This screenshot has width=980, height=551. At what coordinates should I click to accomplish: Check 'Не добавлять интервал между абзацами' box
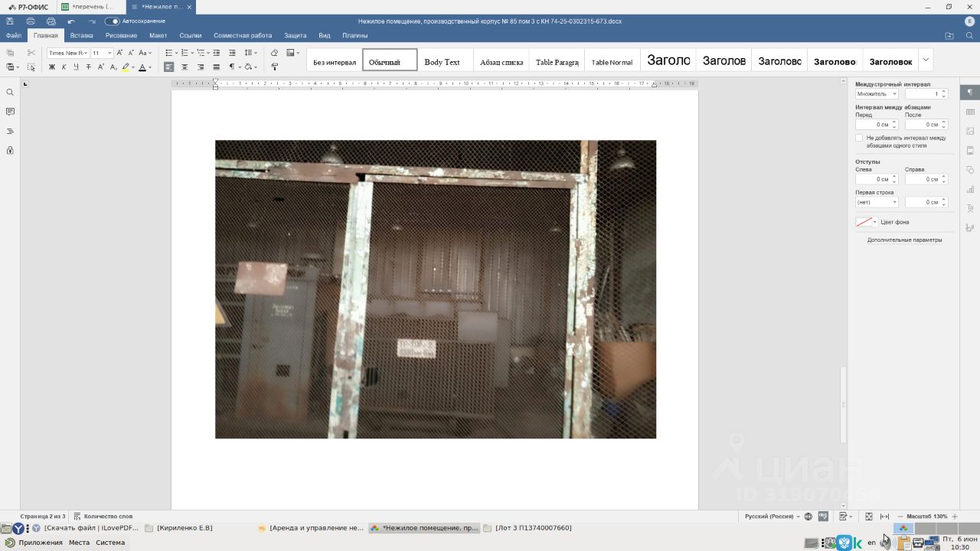[859, 139]
